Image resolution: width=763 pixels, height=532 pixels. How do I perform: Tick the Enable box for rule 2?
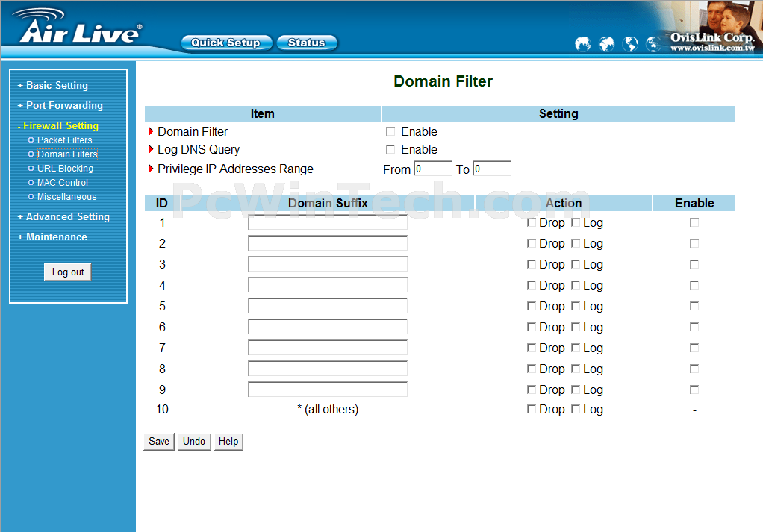coord(694,243)
